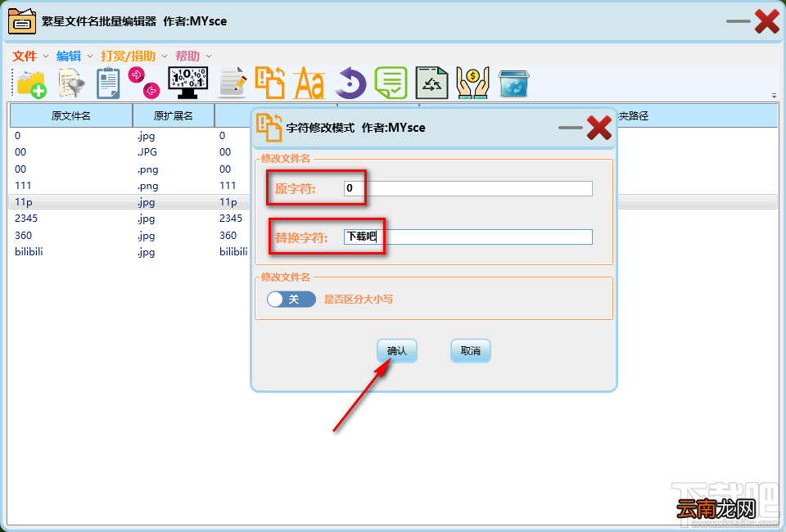This screenshot has height=532, width=786.
Task: Select 2345 in the 原文件名 column
Action: (x=26, y=219)
